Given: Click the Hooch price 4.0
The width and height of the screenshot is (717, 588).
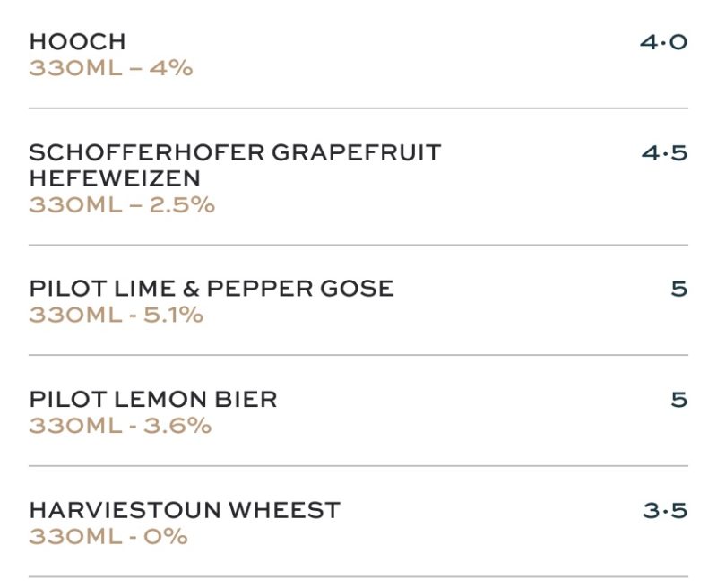Looking at the screenshot, I should (663, 42).
